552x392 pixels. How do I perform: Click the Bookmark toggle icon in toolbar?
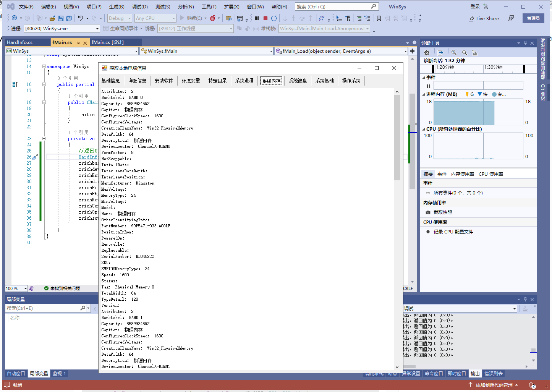(x=379, y=18)
